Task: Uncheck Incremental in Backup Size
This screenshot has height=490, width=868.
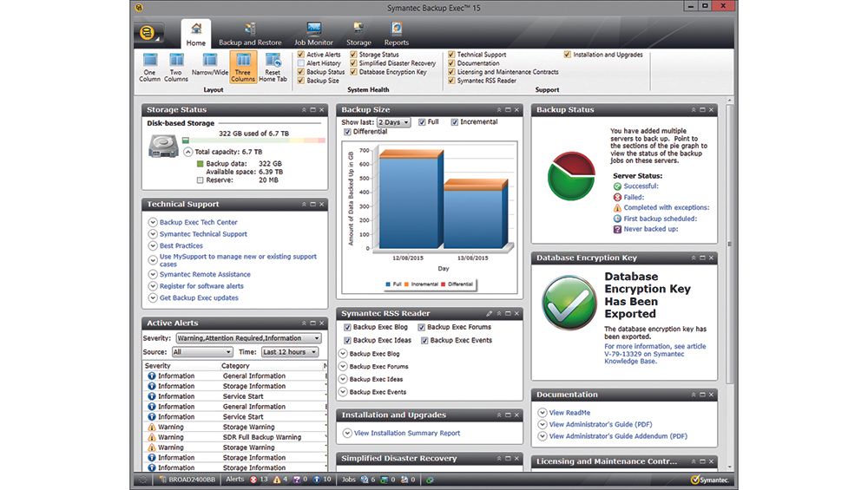Action: (x=455, y=122)
